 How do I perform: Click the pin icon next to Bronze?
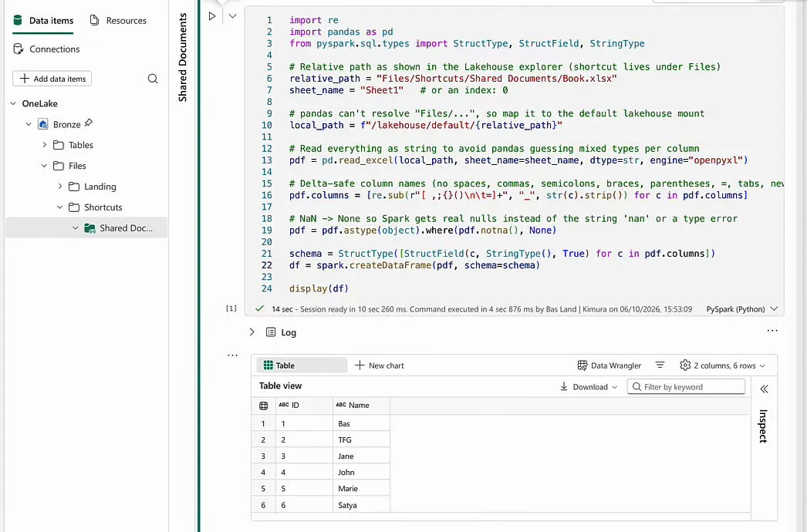tap(89, 123)
